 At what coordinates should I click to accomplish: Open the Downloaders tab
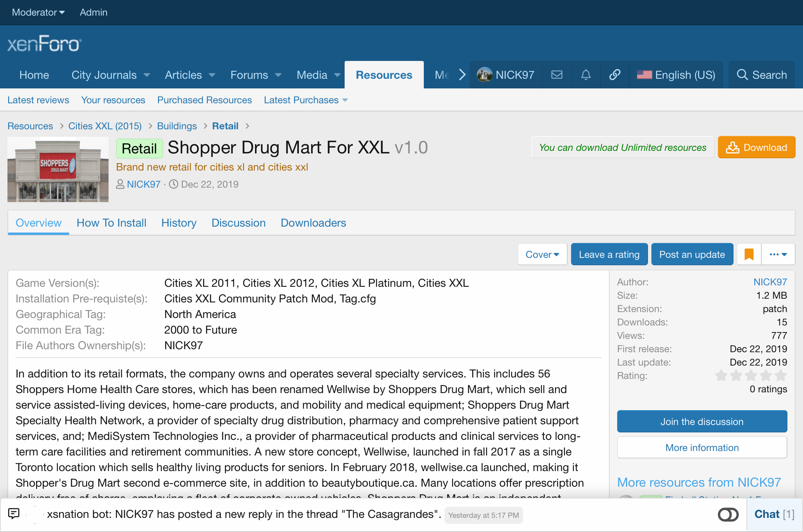tap(313, 223)
